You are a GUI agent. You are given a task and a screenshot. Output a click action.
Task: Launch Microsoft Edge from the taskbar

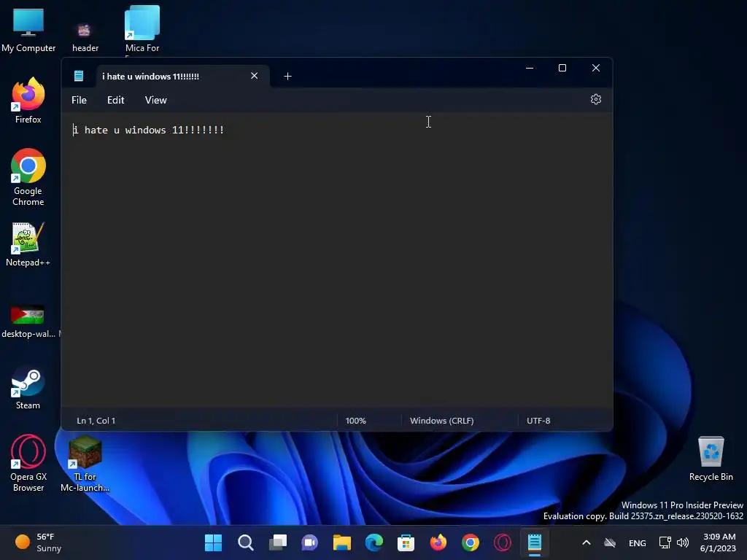374,542
